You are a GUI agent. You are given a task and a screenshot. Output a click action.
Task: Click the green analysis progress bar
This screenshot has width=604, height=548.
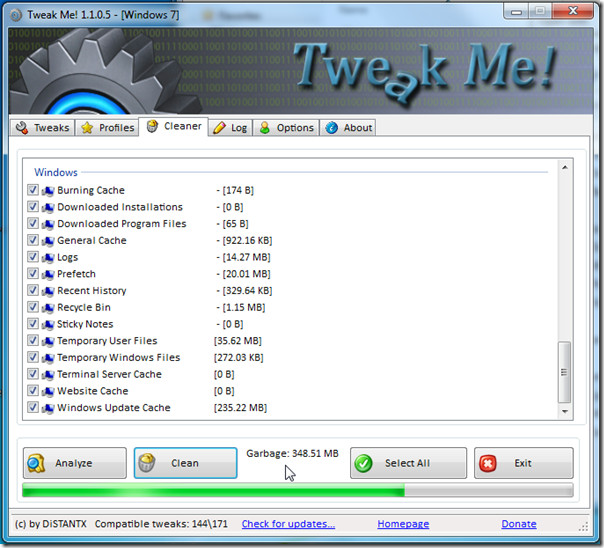(x=297, y=490)
